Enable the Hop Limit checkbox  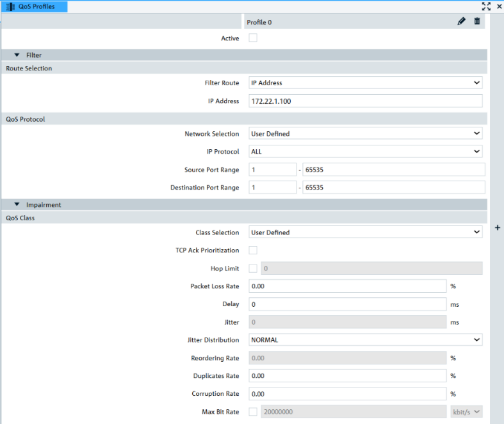(x=253, y=268)
